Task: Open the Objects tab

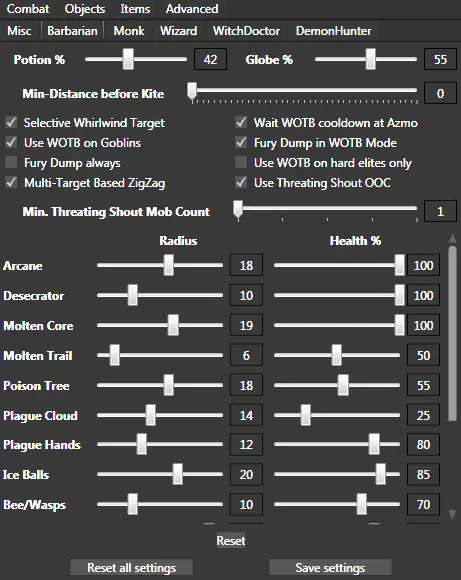Action: 85,9
